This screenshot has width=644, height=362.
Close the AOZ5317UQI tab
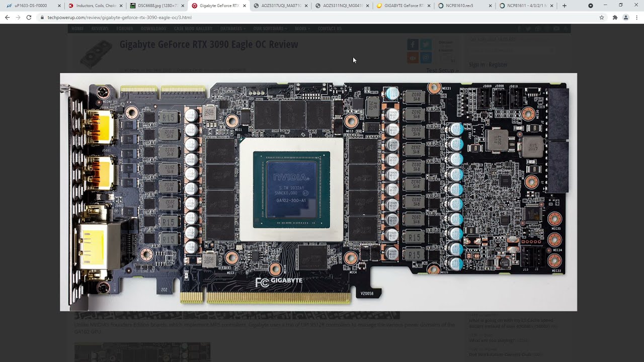[306, 6]
